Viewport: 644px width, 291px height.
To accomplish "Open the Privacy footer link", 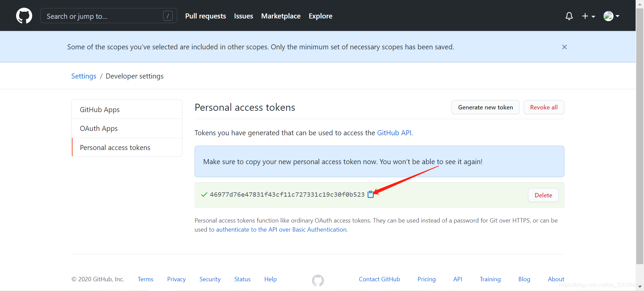I will click(x=176, y=279).
